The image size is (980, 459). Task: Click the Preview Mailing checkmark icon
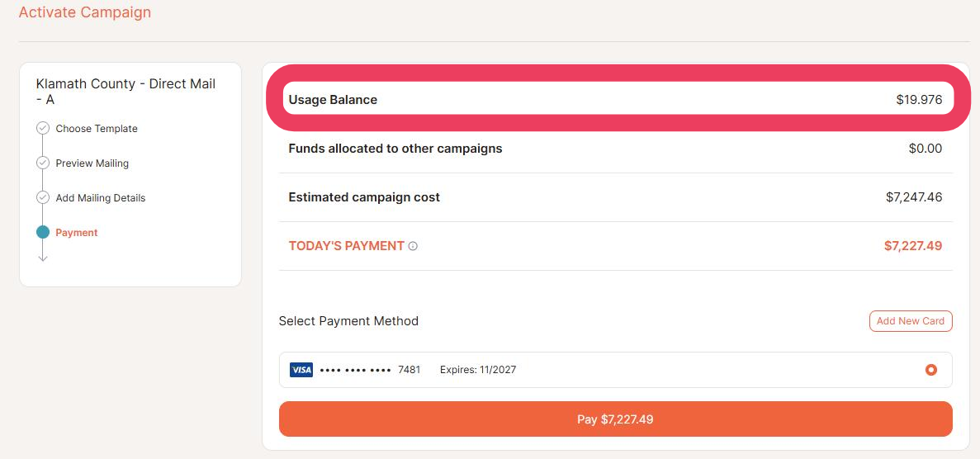(x=43, y=163)
